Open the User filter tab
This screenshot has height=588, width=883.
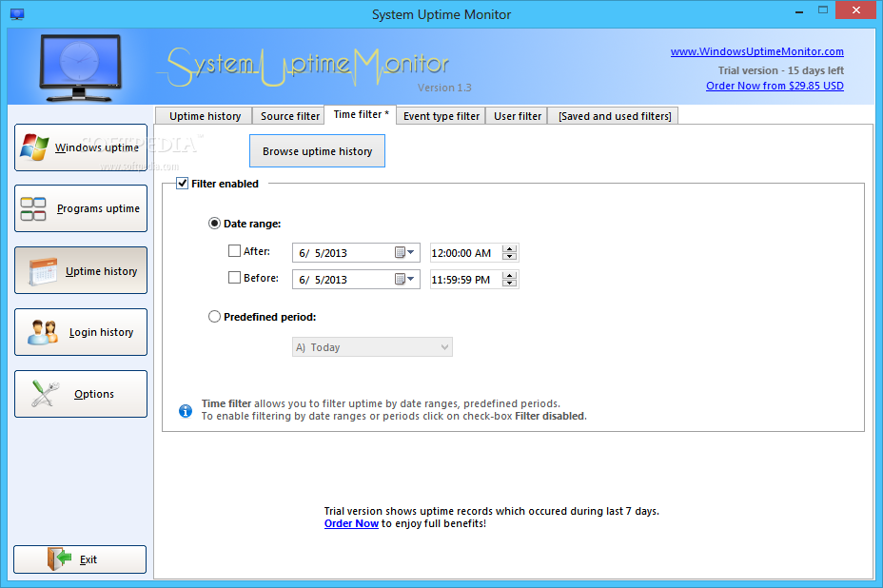517,116
